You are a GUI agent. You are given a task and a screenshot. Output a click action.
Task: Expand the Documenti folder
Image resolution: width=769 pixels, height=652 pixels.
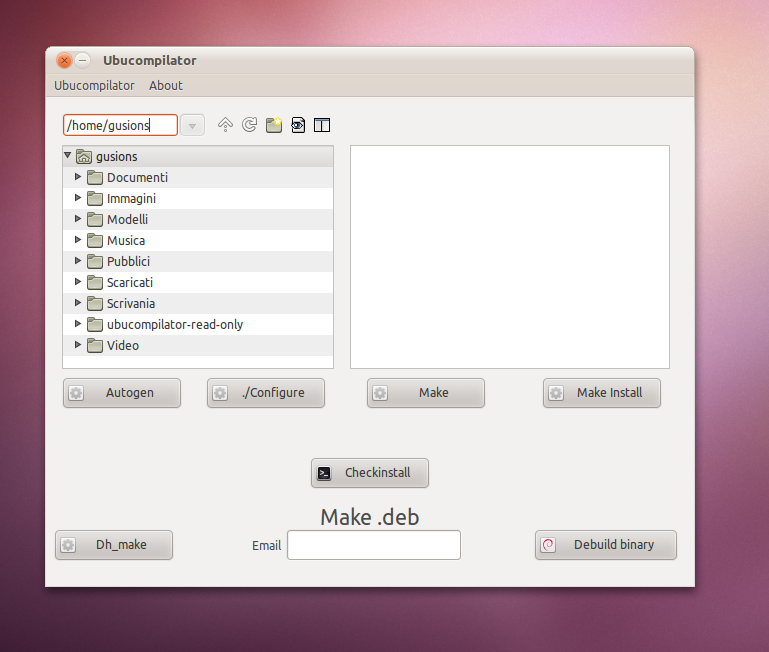77,177
